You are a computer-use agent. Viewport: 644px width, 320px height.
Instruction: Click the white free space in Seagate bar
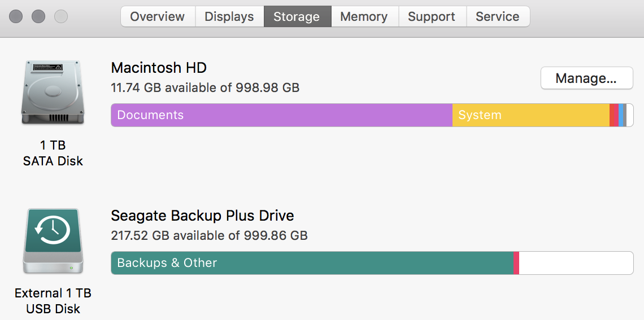click(576, 263)
